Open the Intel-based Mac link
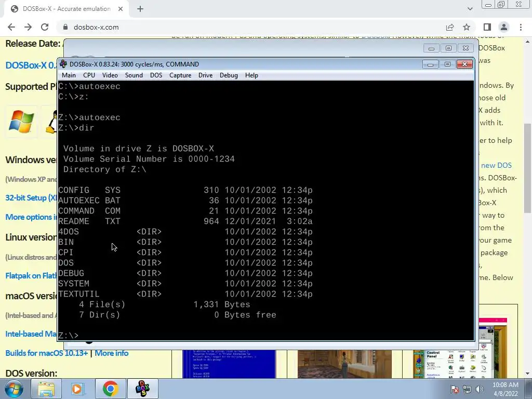This screenshot has width=532, height=399. 31,334
